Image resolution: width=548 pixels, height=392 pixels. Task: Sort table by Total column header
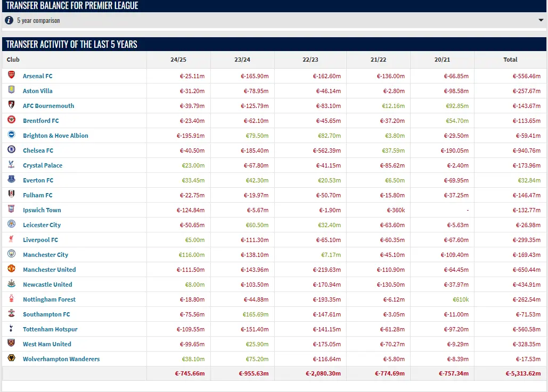click(x=510, y=60)
